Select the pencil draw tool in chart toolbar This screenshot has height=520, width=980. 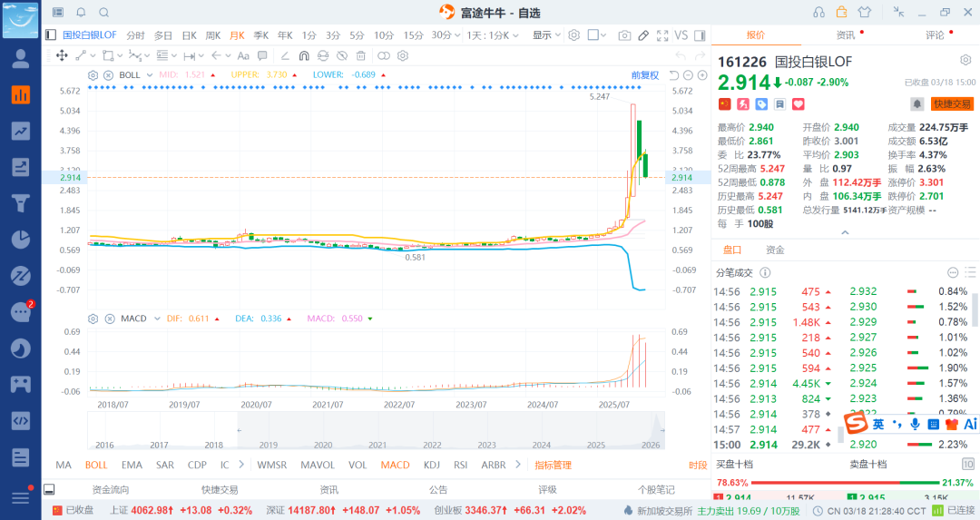[643, 35]
